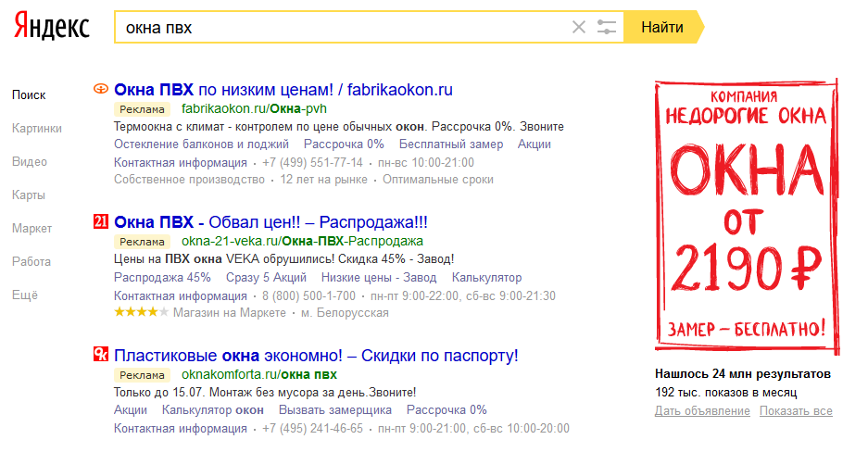Clear the search query with X icon
The width and height of the screenshot is (868, 452).
579,27
